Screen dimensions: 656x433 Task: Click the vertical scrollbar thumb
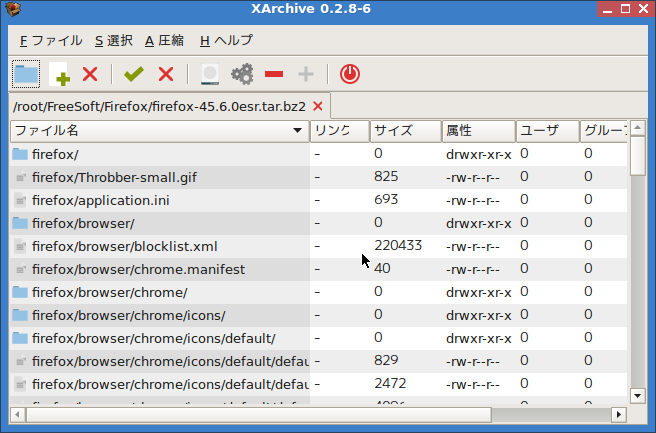coord(638,156)
